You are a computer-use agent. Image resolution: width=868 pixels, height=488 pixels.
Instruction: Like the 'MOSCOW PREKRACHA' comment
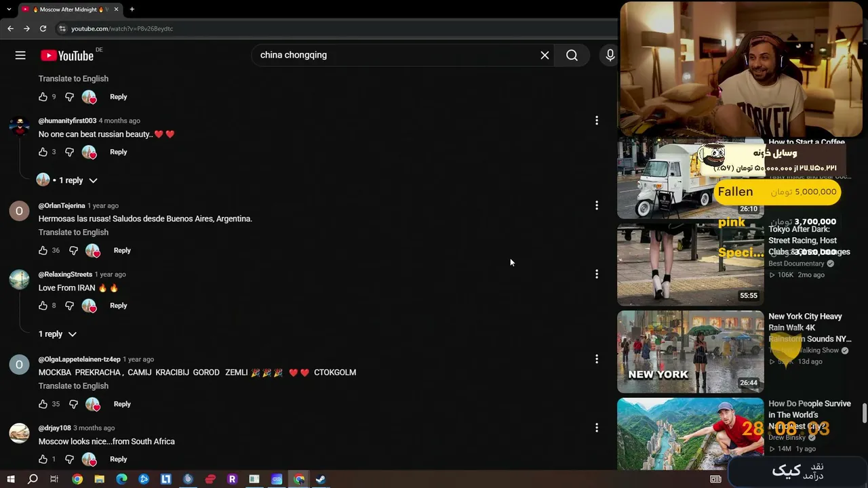(43, 404)
